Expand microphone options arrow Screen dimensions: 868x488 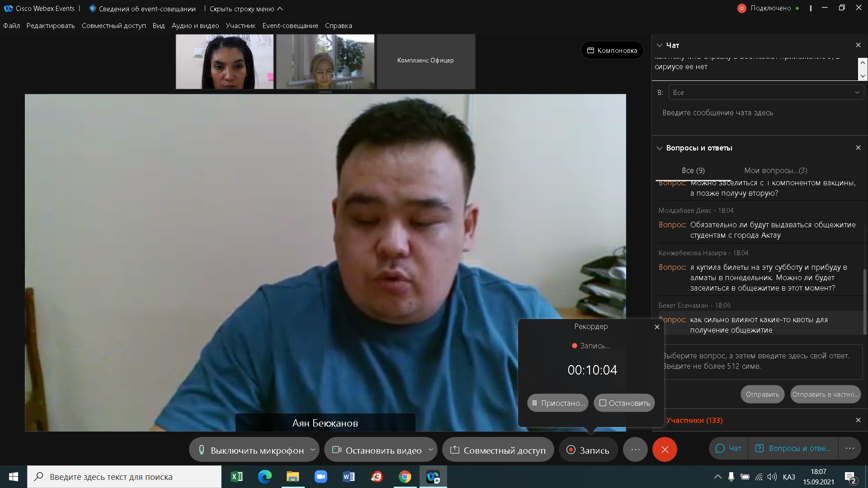(312, 450)
